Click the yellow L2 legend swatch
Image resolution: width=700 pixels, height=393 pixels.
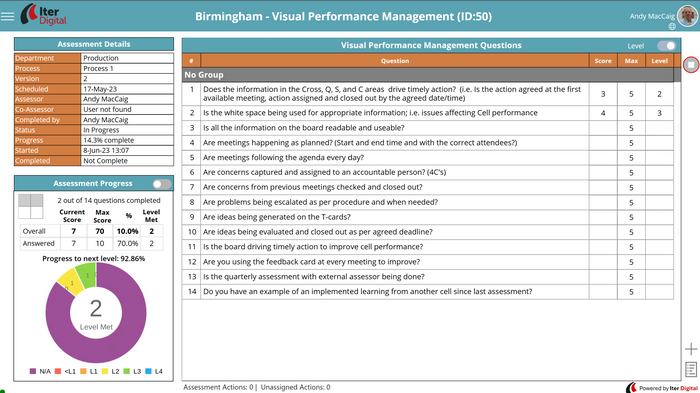click(105, 371)
